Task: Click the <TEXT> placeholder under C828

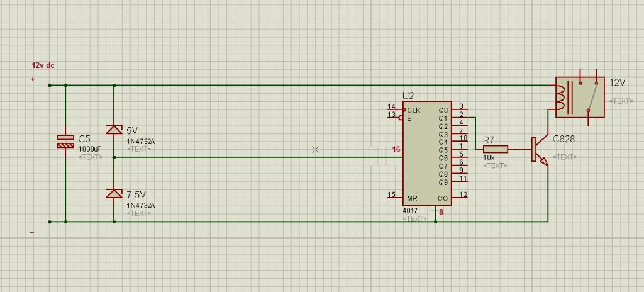Action: pyautogui.click(x=565, y=157)
